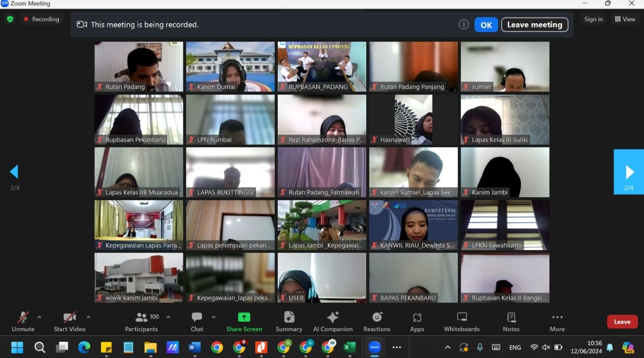Open Whiteboards
The width and height of the screenshot is (644, 358).
pos(462,322)
